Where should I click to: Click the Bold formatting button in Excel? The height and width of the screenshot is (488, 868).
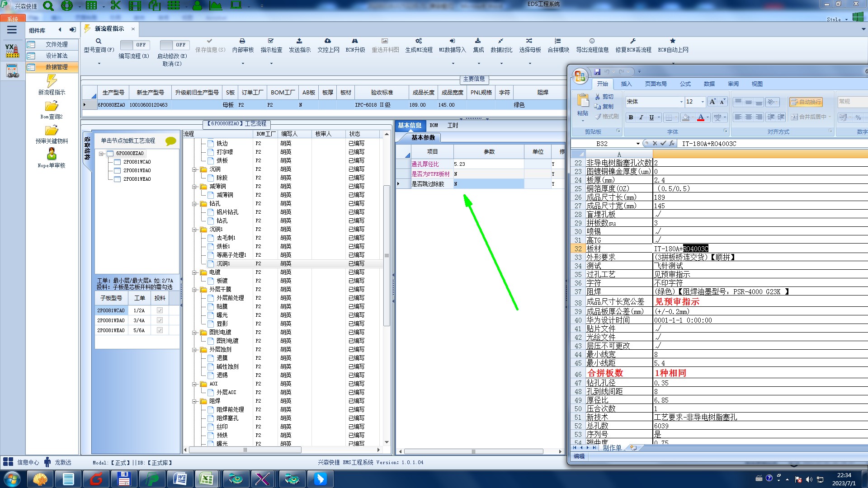point(631,117)
